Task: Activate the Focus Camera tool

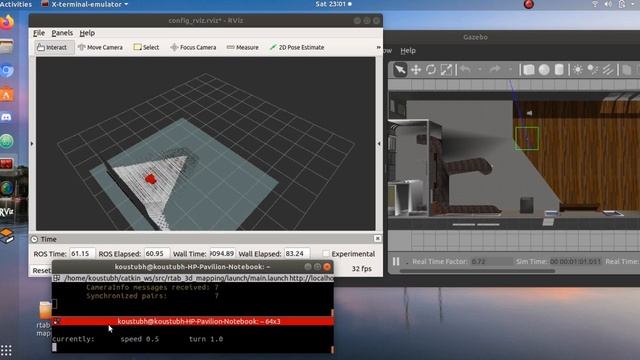Action: (193, 47)
